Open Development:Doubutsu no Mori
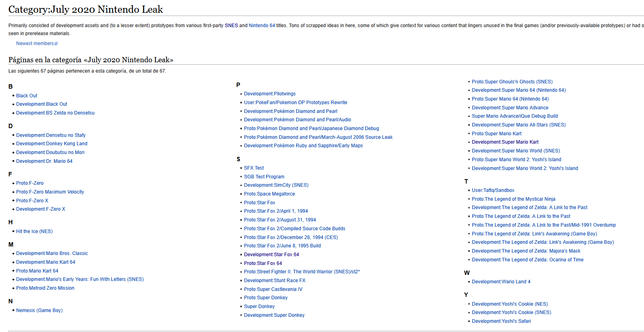 [50, 152]
